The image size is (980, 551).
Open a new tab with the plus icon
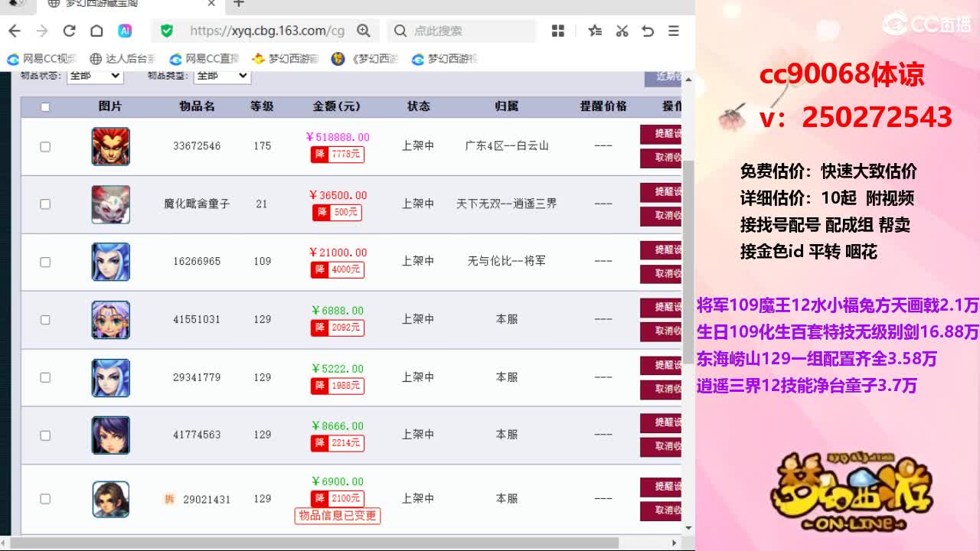tap(239, 4)
